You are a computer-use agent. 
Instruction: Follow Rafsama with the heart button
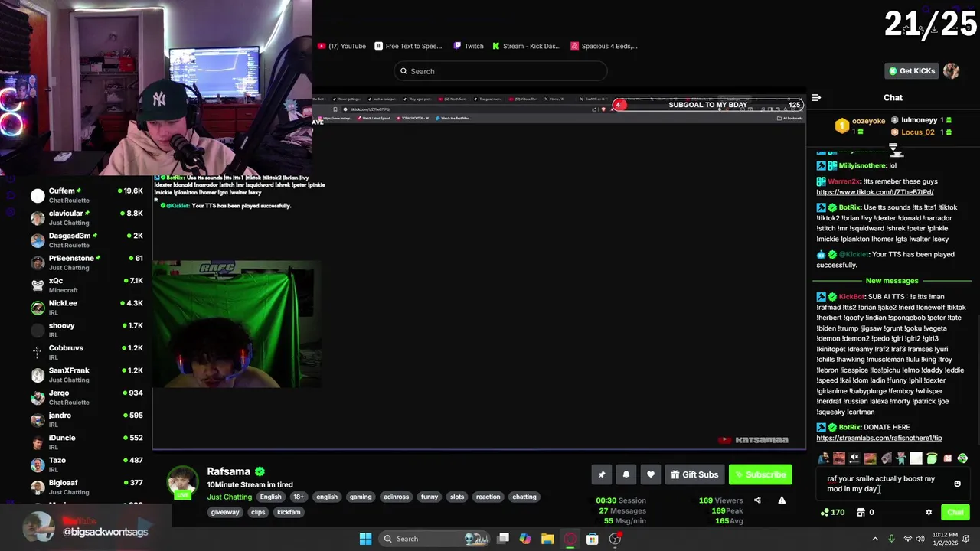tap(651, 474)
